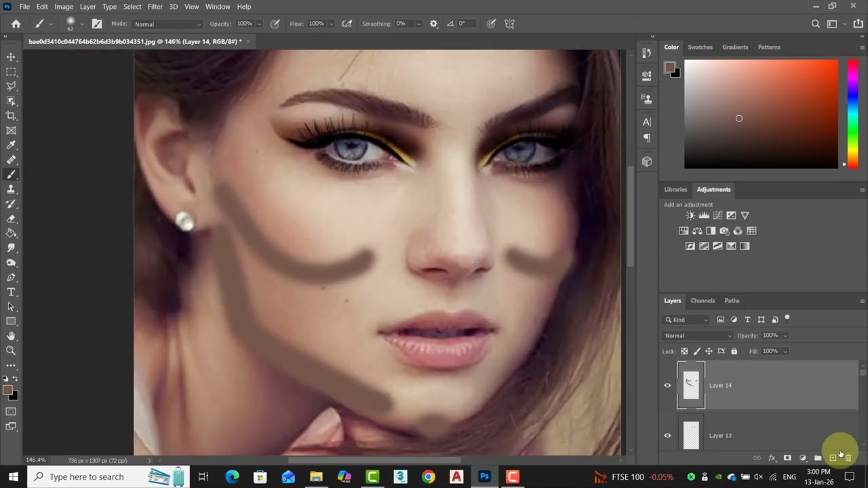This screenshot has height=488, width=868.
Task: Delete the selected layer
Action: coord(848,458)
